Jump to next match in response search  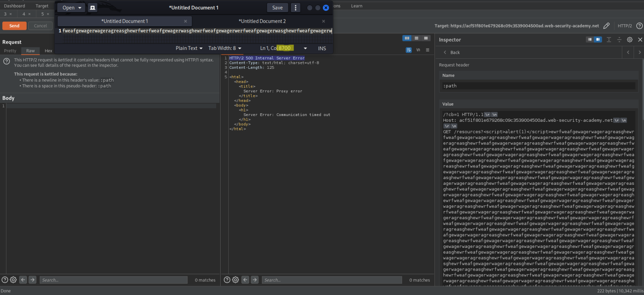point(255,280)
